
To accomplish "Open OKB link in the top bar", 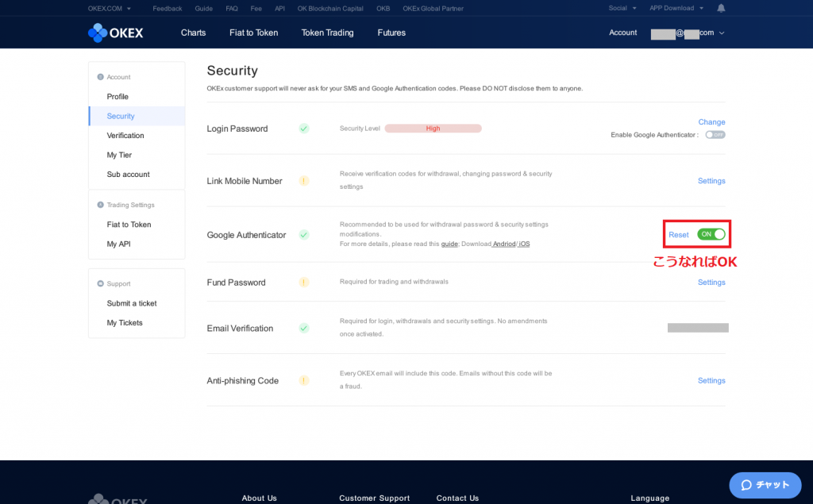I will [383, 8].
